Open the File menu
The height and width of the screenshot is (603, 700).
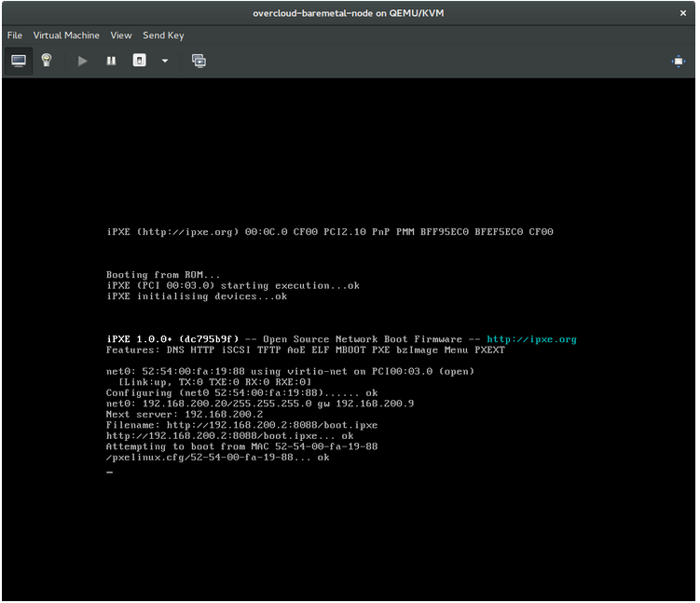coord(15,35)
